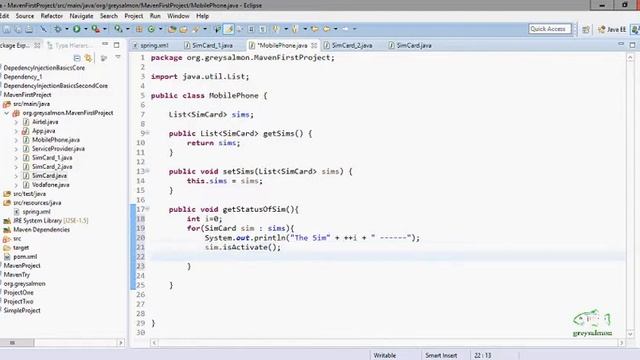Click the Last Edit Location icon
Viewport: 640px width, 360px height.
coord(314,29)
